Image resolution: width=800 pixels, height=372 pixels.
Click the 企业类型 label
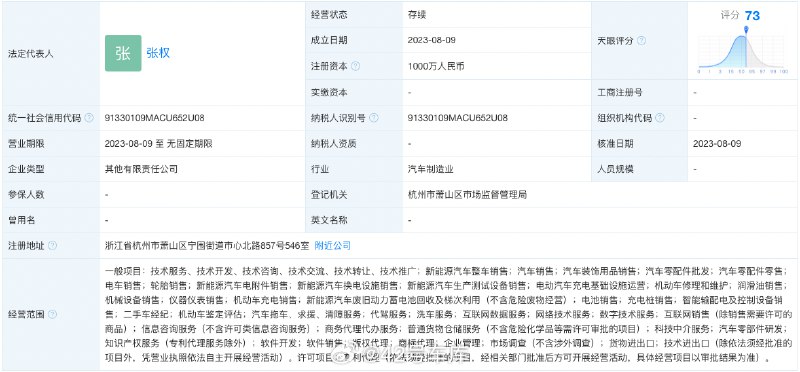[27, 169]
